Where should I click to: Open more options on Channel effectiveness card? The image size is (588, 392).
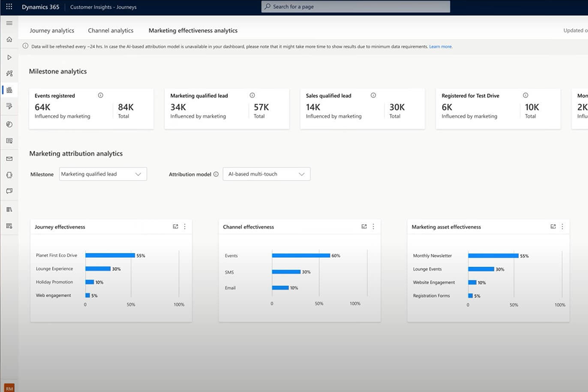click(373, 227)
